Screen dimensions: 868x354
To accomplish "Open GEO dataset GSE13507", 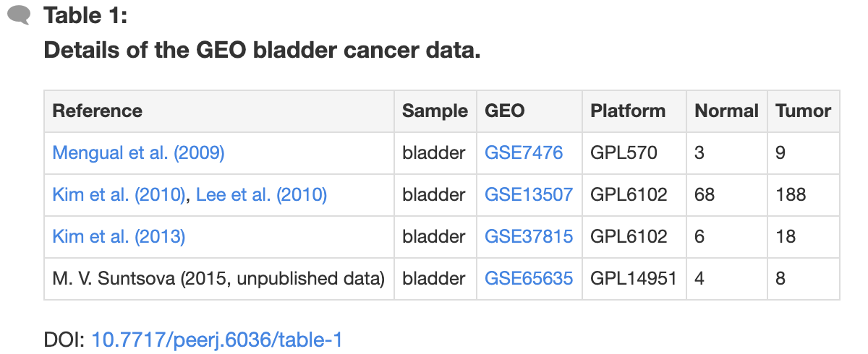I will point(529,195).
